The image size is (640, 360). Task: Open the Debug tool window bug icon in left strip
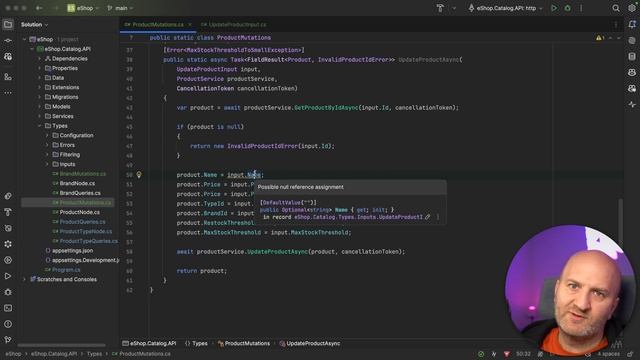(8, 292)
